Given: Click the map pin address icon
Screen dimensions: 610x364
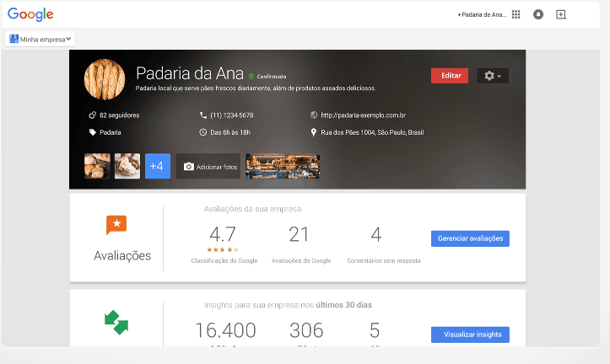Looking at the screenshot, I should pos(314,132).
